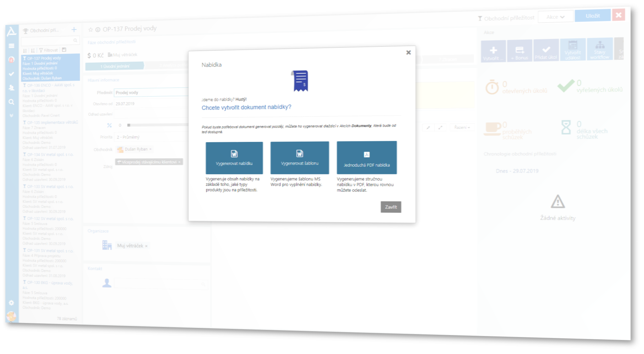644x354 pixels.
Task: Close the Nabídka dialog with X
Action: pyautogui.click(x=408, y=52)
